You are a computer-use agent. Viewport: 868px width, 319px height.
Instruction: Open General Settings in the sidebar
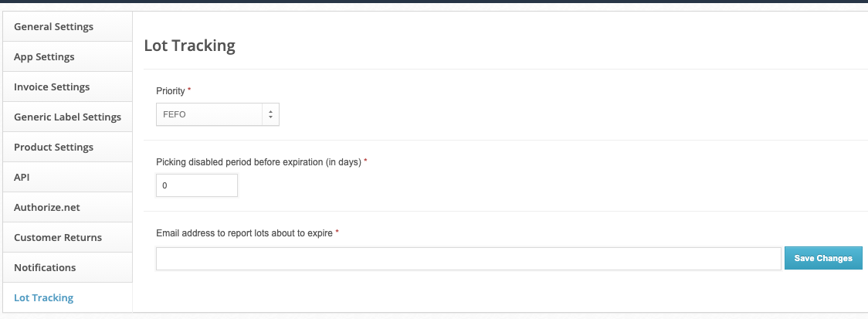[67, 26]
